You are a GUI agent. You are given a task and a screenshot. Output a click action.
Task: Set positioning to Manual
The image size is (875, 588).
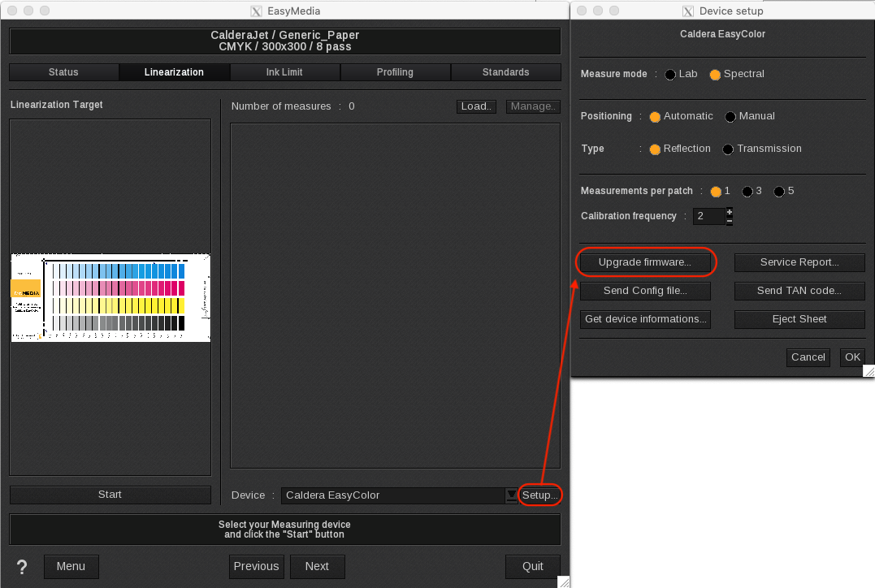click(x=730, y=117)
